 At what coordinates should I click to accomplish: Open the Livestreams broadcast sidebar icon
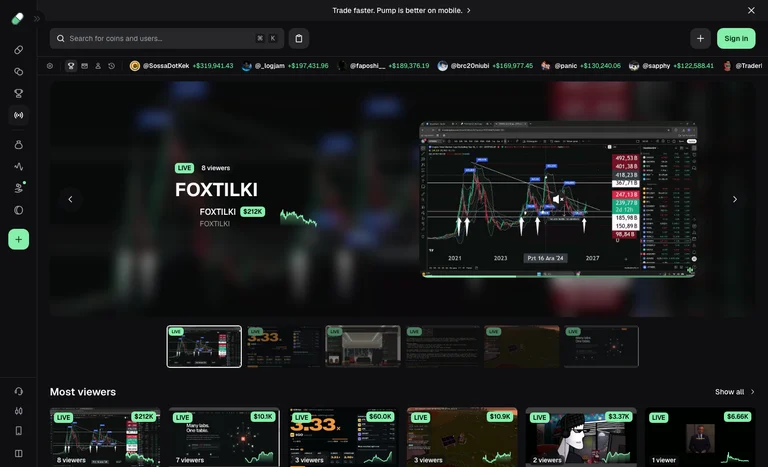[19, 115]
